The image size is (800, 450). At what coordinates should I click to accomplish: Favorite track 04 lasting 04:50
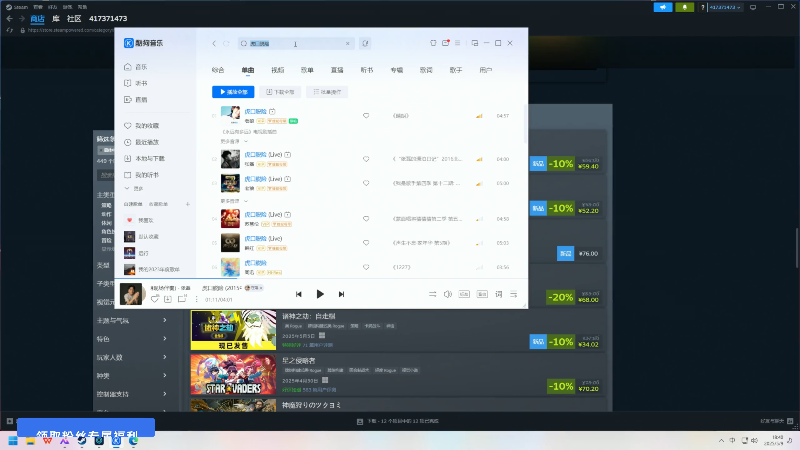point(366,219)
